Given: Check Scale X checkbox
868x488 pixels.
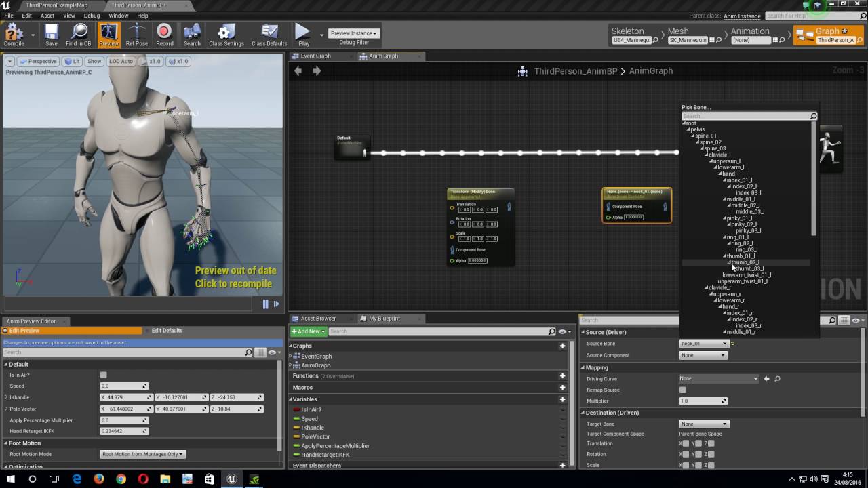Looking at the screenshot, I should [686, 466].
